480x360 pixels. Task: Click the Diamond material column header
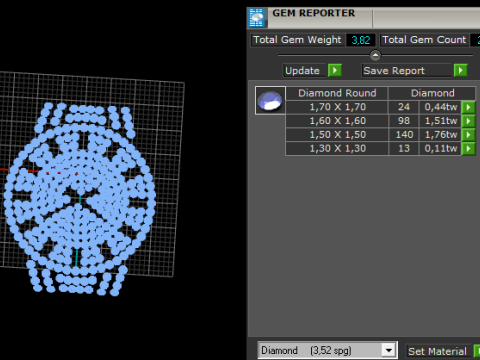point(432,93)
